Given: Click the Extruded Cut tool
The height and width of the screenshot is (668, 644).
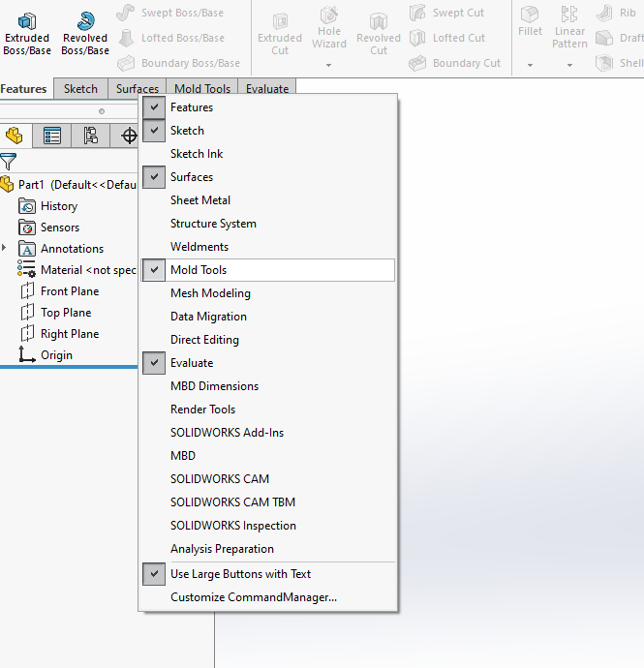Looking at the screenshot, I should [x=280, y=34].
